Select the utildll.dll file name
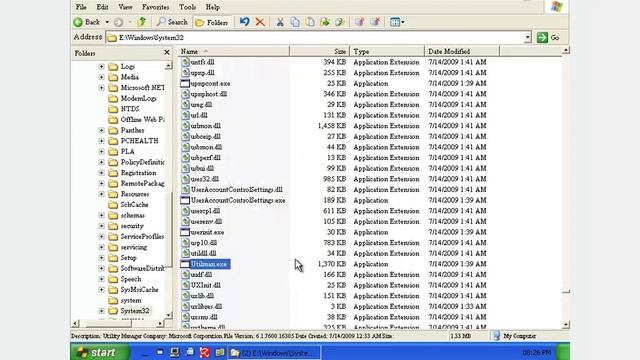Image resolution: width=640 pixels, height=360 pixels. point(203,253)
